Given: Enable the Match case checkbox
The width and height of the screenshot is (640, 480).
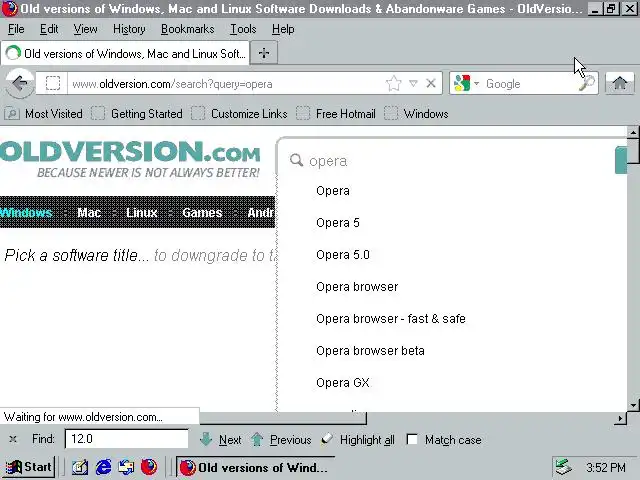Looking at the screenshot, I should point(412,440).
